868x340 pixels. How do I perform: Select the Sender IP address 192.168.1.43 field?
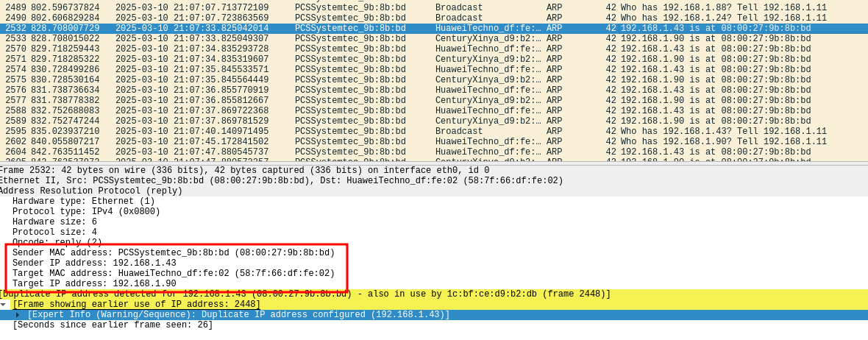coord(94,263)
